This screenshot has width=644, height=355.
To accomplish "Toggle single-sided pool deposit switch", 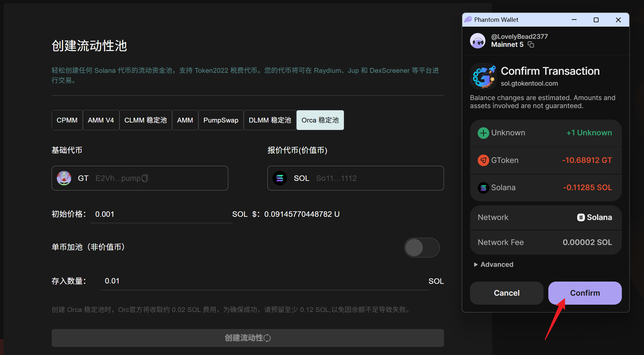I will pyautogui.click(x=422, y=247).
